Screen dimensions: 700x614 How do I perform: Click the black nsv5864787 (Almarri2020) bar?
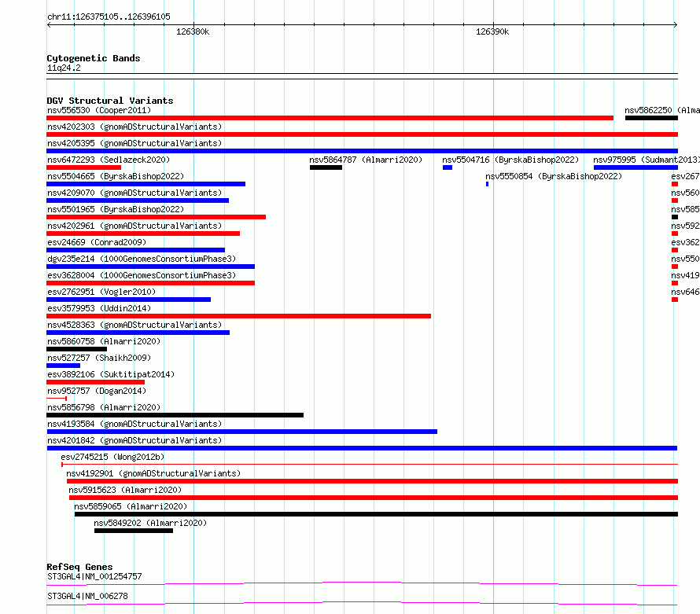(326, 167)
